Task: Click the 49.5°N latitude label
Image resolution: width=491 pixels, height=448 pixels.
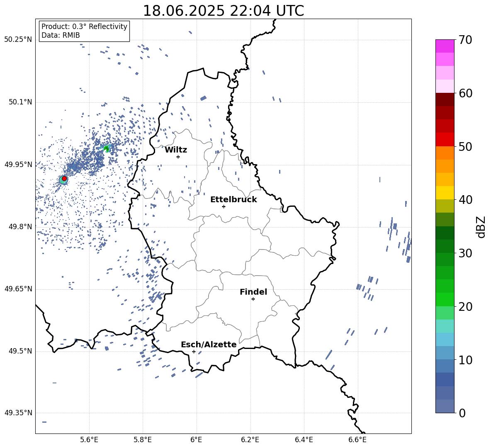Action: point(21,351)
